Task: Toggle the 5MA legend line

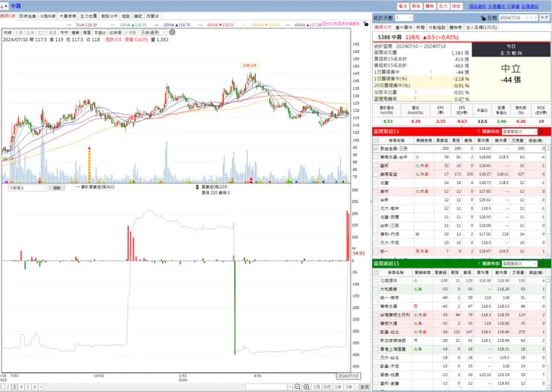Action: (81, 25)
